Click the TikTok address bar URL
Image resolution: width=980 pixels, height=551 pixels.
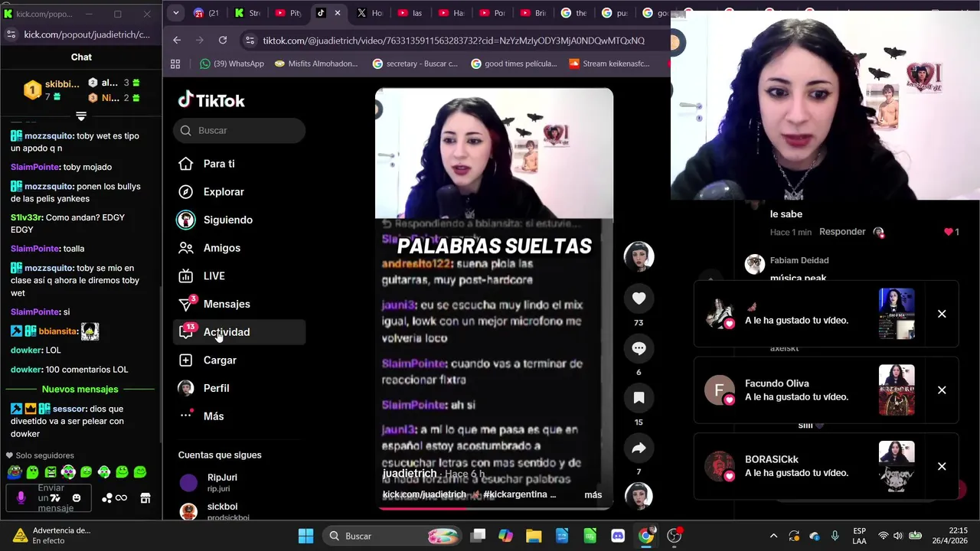[453, 41]
